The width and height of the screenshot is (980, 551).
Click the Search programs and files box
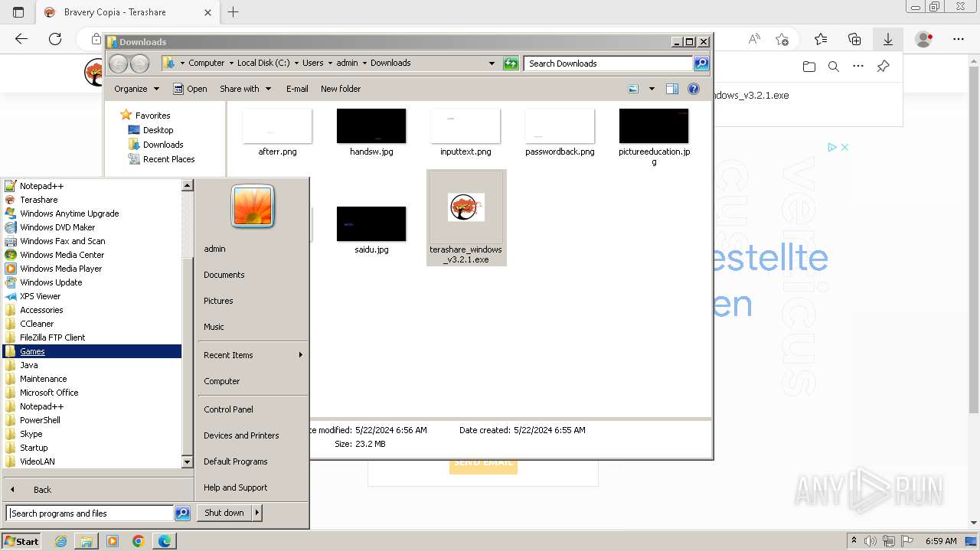(x=90, y=514)
